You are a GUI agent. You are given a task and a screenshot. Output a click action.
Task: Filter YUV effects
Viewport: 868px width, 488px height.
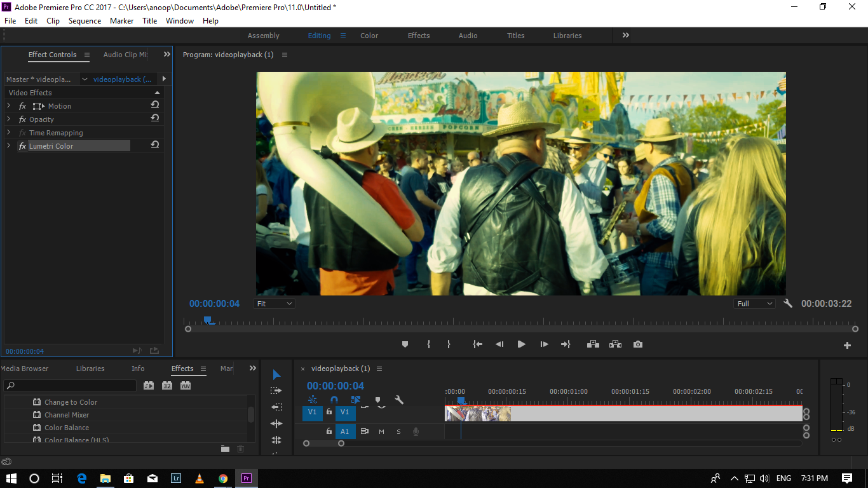pyautogui.click(x=186, y=385)
